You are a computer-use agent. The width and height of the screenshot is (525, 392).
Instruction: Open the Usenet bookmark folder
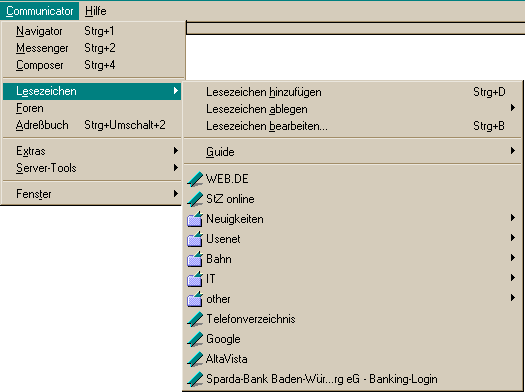click(x=353, y=239)
